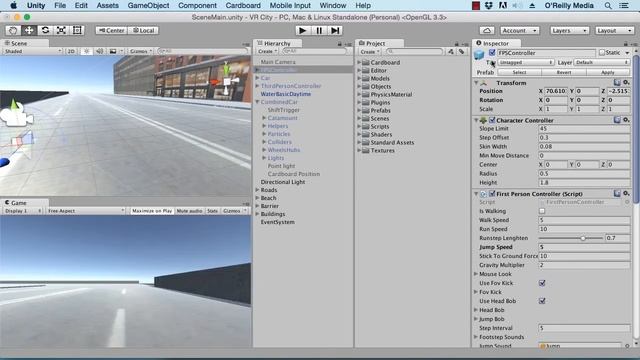The image size is (640, 360).
Task: Select the Scale tool in toolbar
Action: point(61,30)
